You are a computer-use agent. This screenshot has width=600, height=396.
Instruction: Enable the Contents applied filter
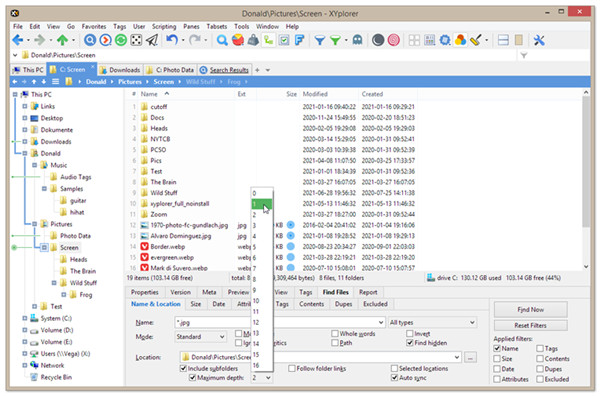[540, 359]
